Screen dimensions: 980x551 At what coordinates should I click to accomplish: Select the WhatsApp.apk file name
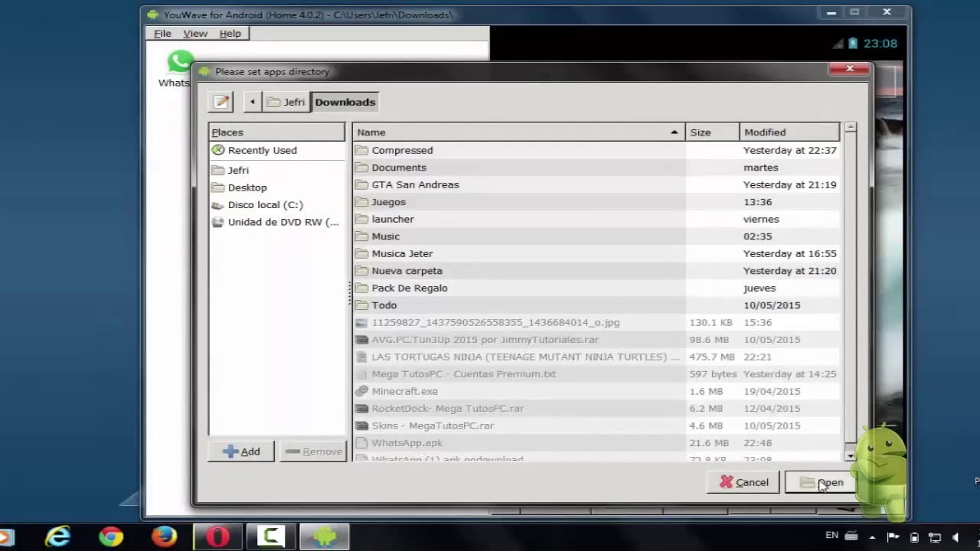pyautogui.click(x=407, y=443)
